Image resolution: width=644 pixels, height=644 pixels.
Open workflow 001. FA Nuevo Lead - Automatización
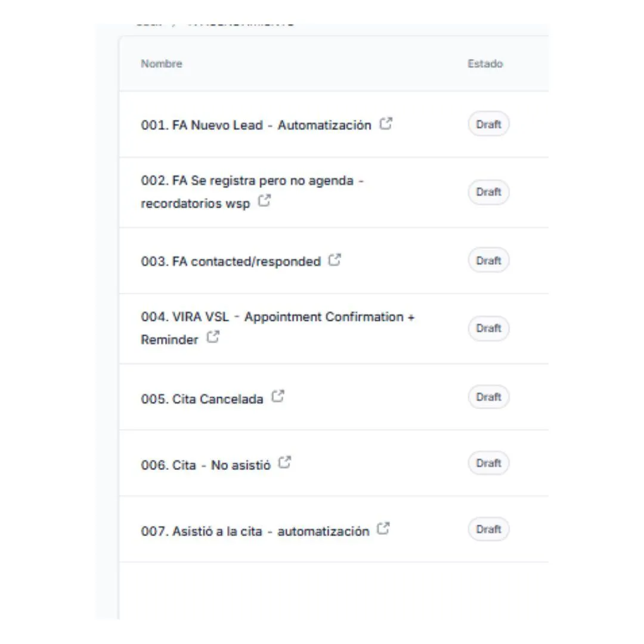click(256, 125)
